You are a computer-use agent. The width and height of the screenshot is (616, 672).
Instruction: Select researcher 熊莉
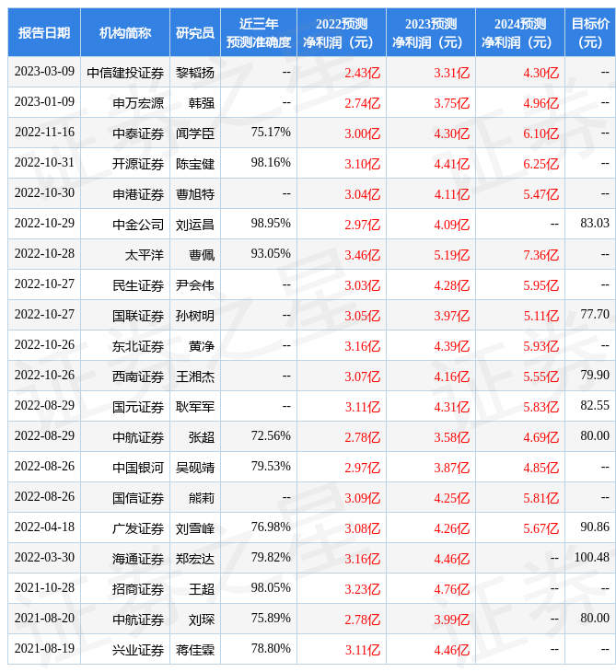[x=201, y=498]
